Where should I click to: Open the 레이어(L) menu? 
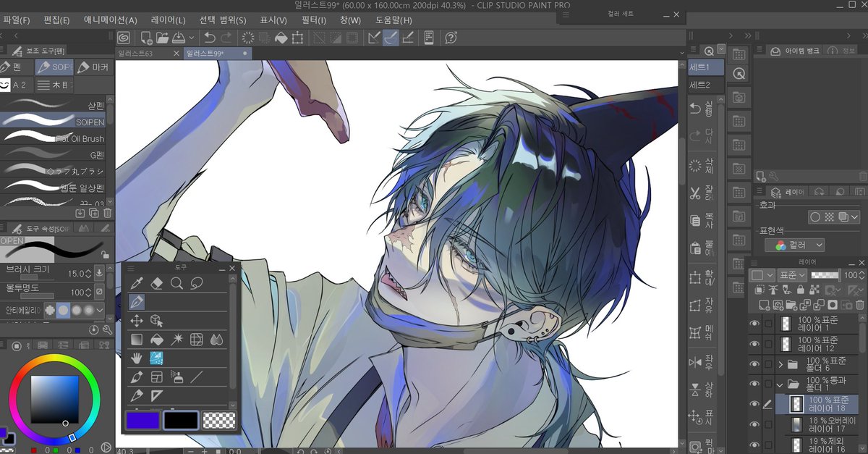(168, 20)
